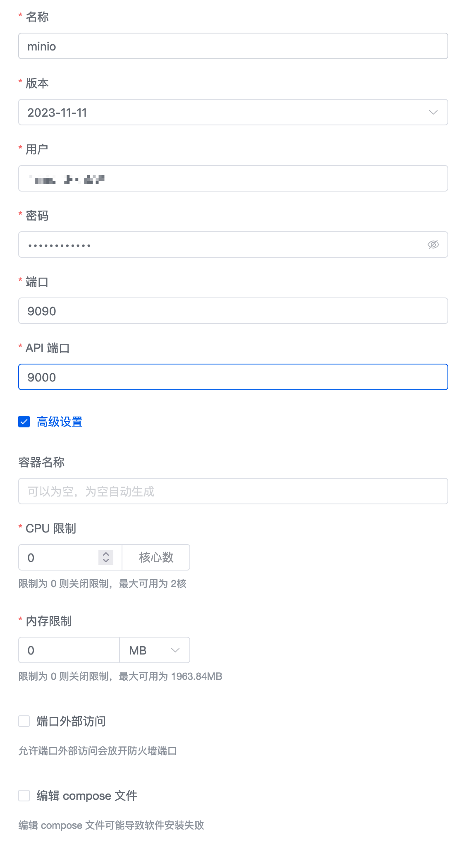Enable the 端口外部访问 checkbox
The image size is (464, 868).
click(x=24, y=721)
